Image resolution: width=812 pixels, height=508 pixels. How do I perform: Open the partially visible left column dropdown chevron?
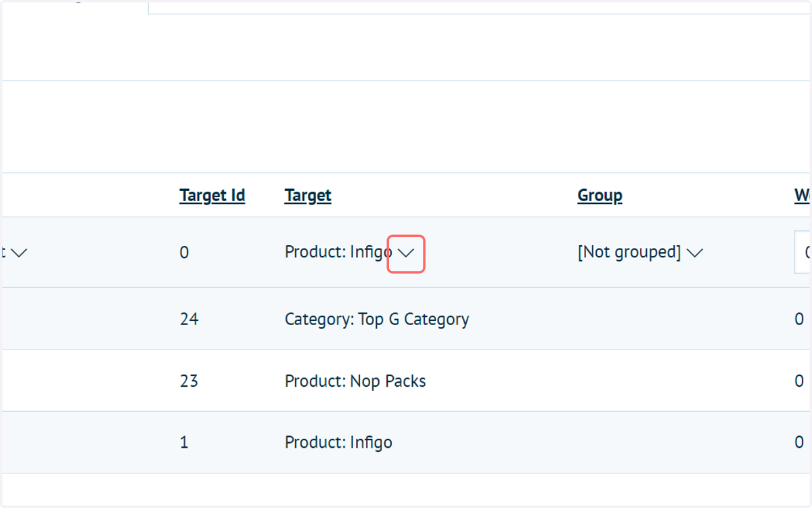pos(19,253)
